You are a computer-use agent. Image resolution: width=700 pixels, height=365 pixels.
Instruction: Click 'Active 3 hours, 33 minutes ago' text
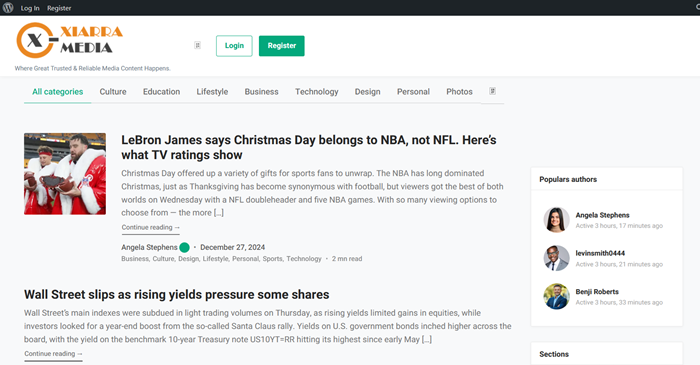pyautogui.click(x=619, y=303)
